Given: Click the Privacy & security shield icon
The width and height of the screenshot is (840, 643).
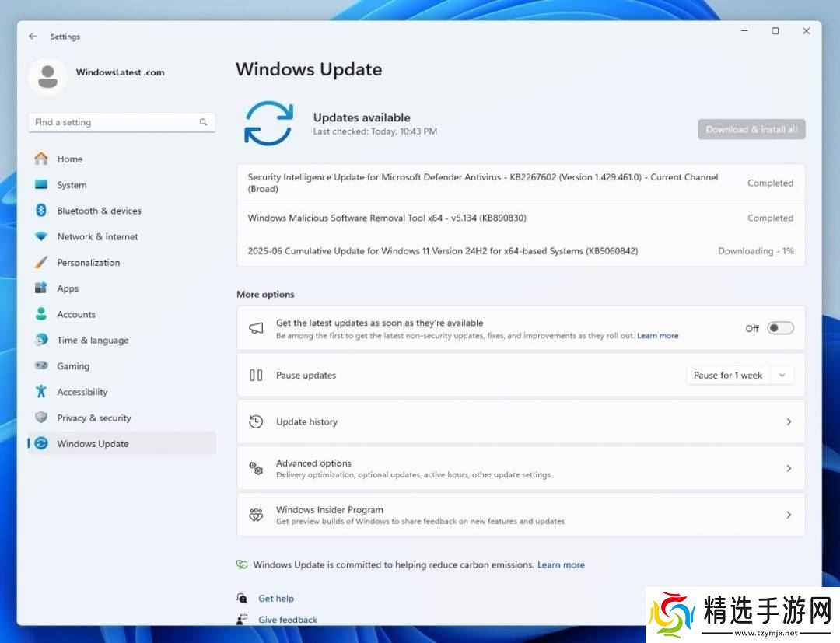Looking at the screenshot, I should click(x=41, y=418).
